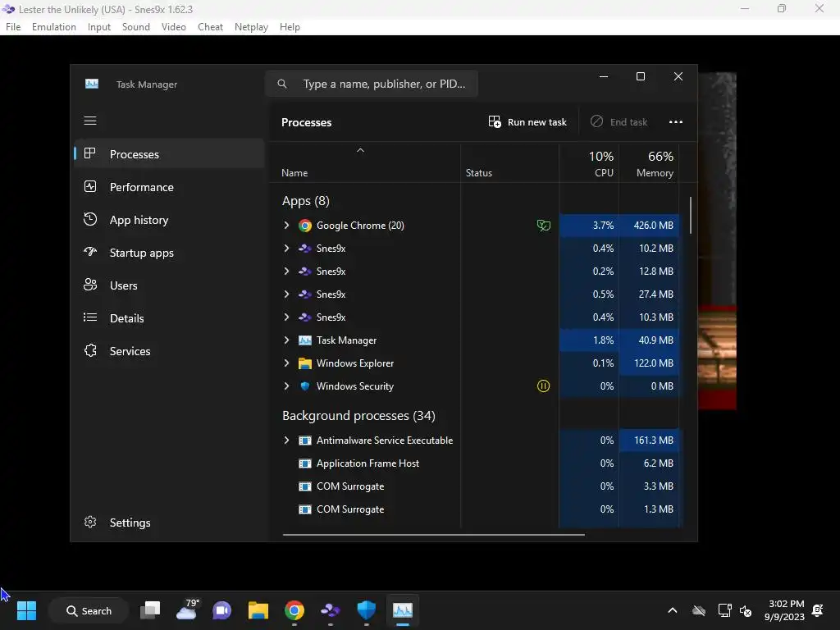Screen dimensions: 840x630
Task: Open the Services page
Action: tap(169, 351)
